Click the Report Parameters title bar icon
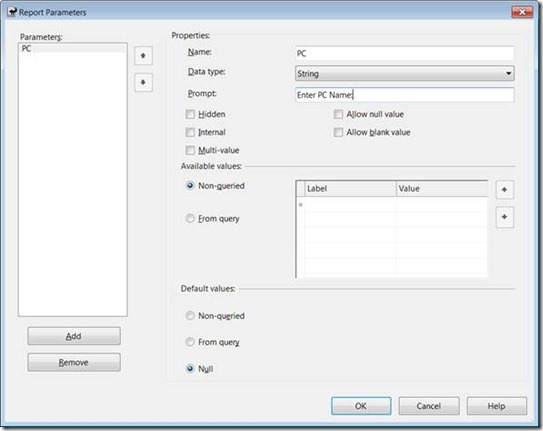543x431 pixels. click(x=12, y=12)
